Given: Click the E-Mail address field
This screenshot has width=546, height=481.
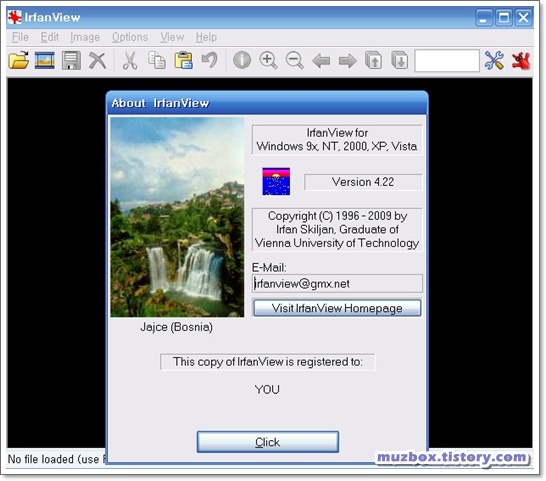Looking at the screenshot, I should click(337, 284).
